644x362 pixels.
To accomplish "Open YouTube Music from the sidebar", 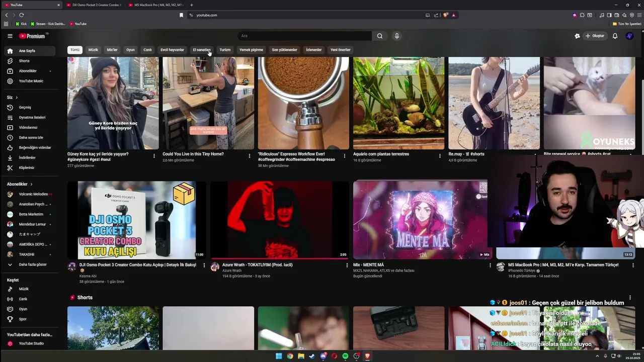I will (x=30, y=81).
